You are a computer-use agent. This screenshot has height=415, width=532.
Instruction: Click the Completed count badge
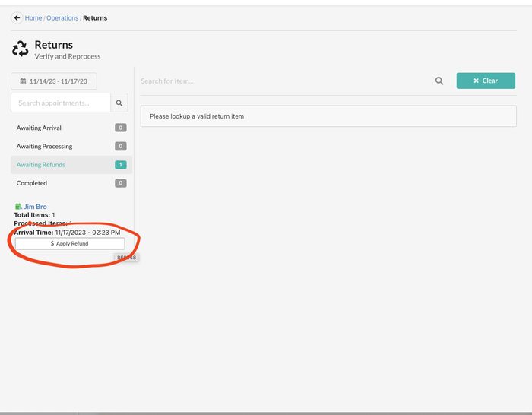[120, 183]
